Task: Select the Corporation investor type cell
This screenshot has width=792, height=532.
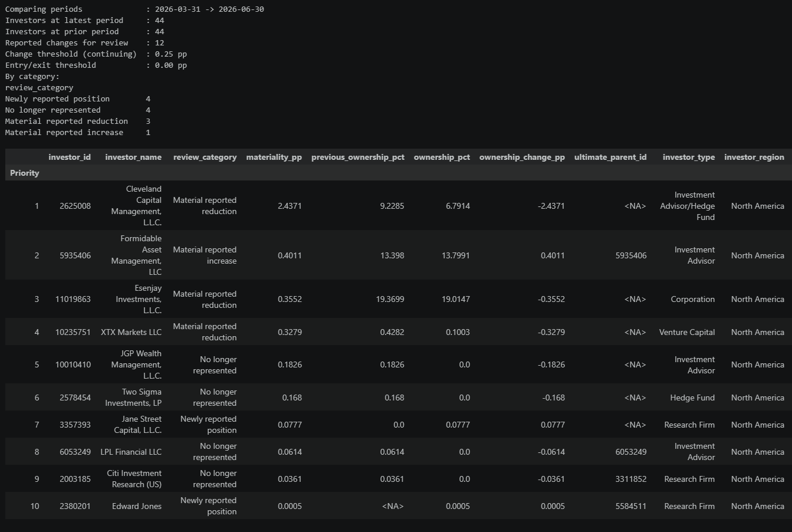Action: (x=692, y=299)
